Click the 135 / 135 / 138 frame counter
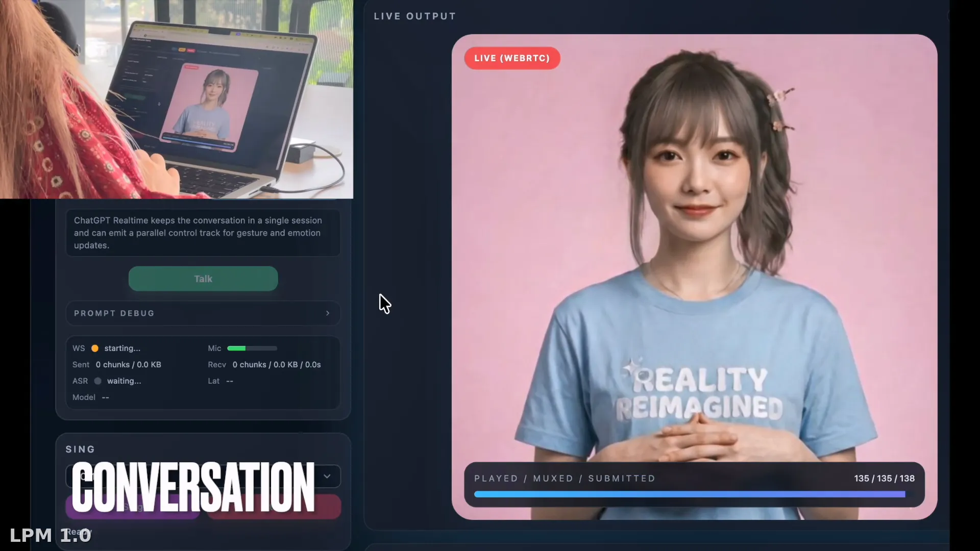This screenshot has height=551, width=980. (884, 479)
